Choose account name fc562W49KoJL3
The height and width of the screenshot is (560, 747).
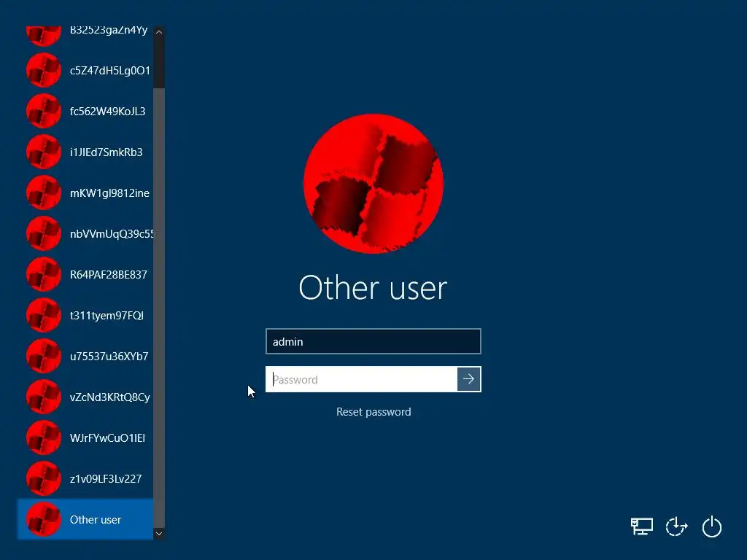coord(108,112)
